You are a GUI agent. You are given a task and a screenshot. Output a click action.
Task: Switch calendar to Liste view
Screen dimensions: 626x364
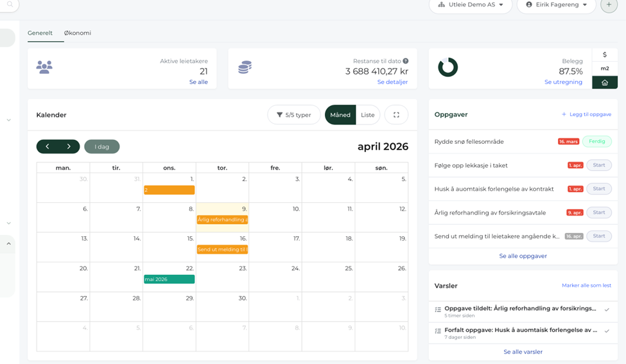click(x=368, y=115)
